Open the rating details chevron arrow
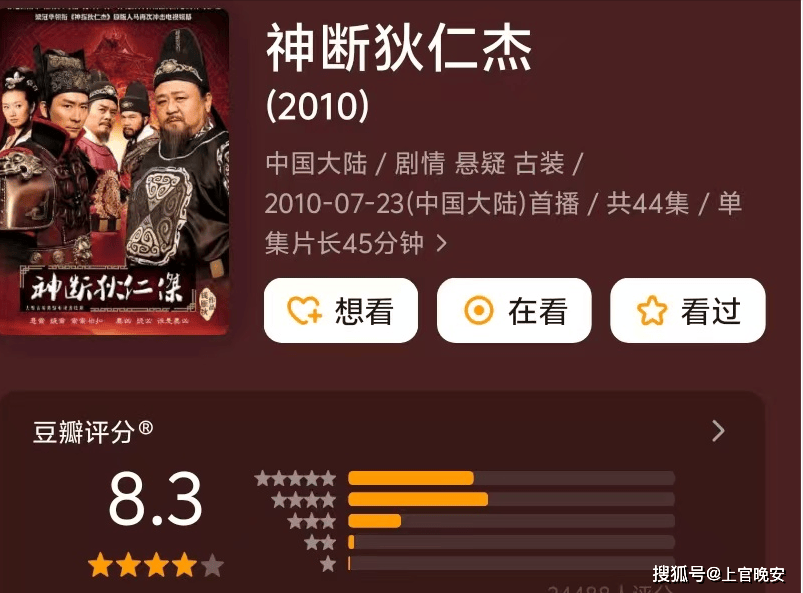The height and width of the screenshot is (593, 803). 719,431
